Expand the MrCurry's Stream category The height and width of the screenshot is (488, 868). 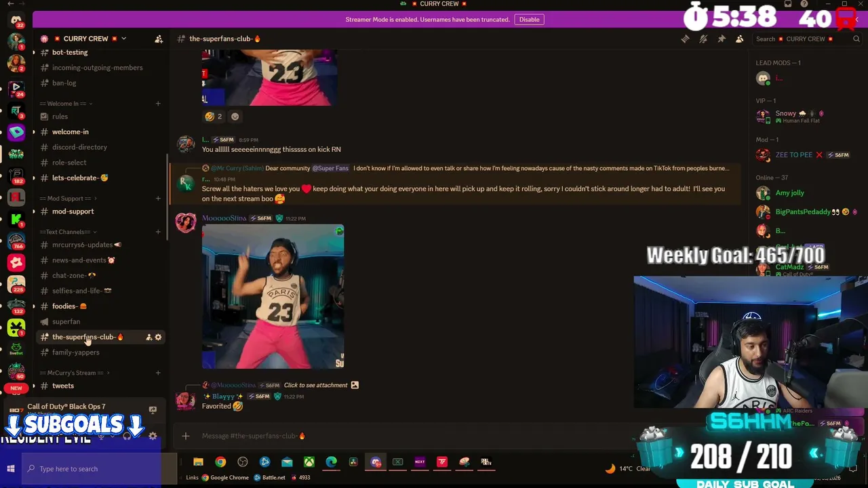click(x=75, y=373)
